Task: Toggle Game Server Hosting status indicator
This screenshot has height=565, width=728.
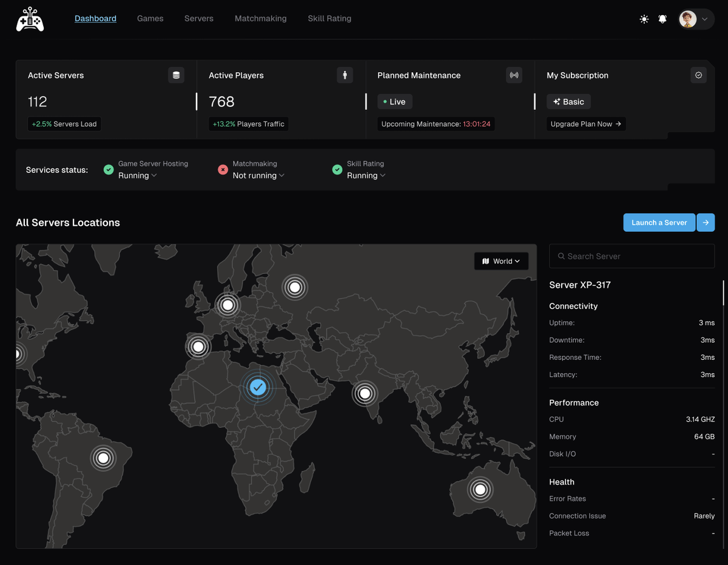Action: 109,170
